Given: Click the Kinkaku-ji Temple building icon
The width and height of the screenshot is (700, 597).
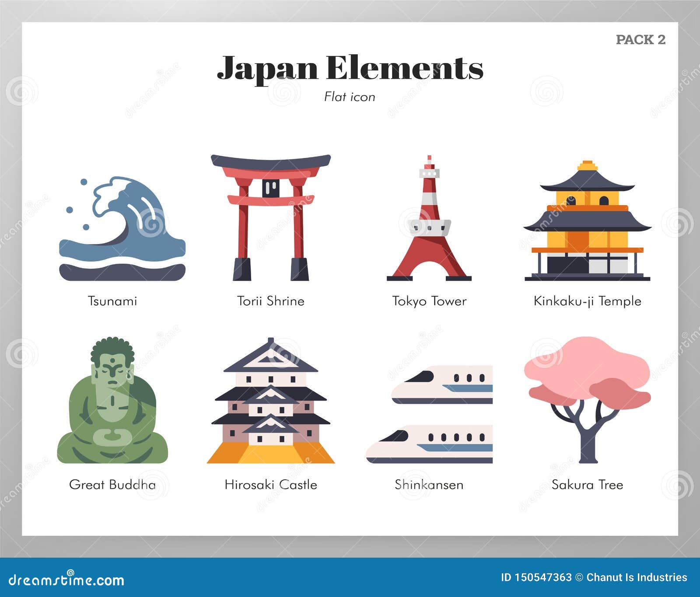Looking at the screenshot, I should [586, 219].
